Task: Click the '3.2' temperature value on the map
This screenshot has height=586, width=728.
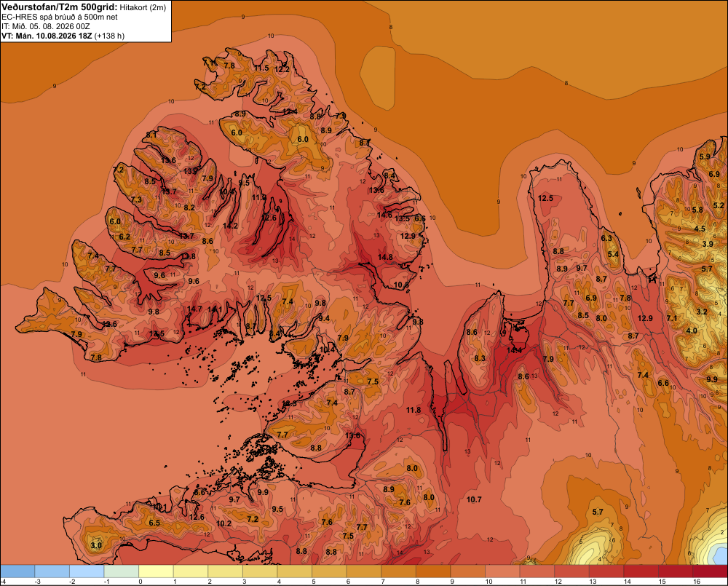Action: coord(702,312)
